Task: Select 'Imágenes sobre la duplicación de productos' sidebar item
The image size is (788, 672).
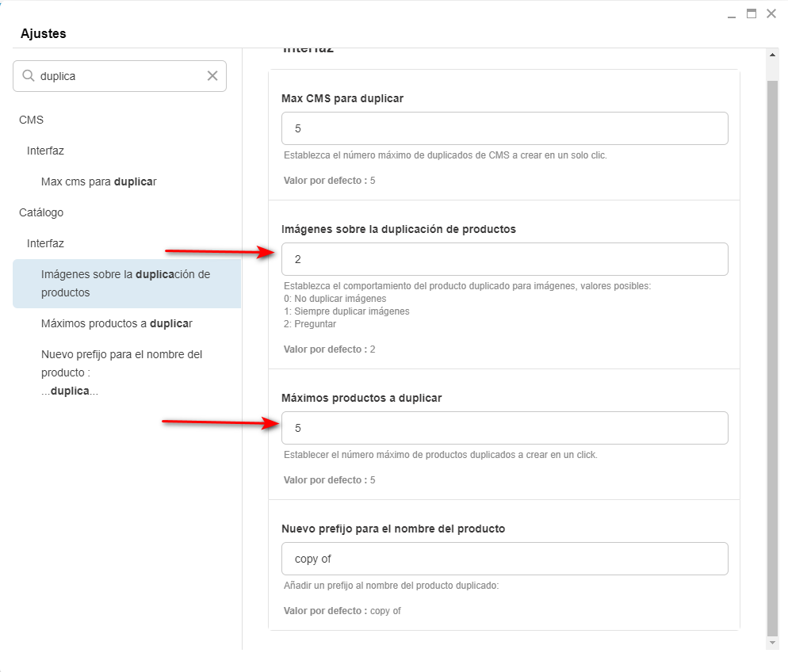Action: click(x=125, y=283)
